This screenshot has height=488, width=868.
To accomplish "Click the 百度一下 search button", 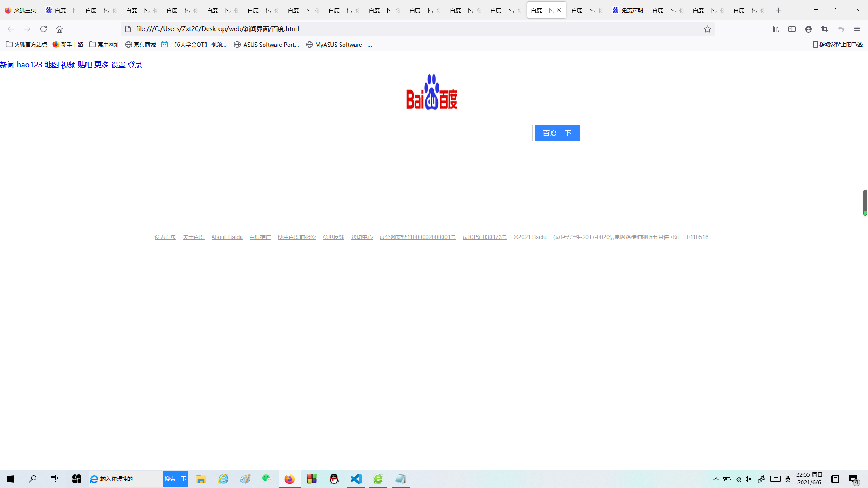I will 557,133.
